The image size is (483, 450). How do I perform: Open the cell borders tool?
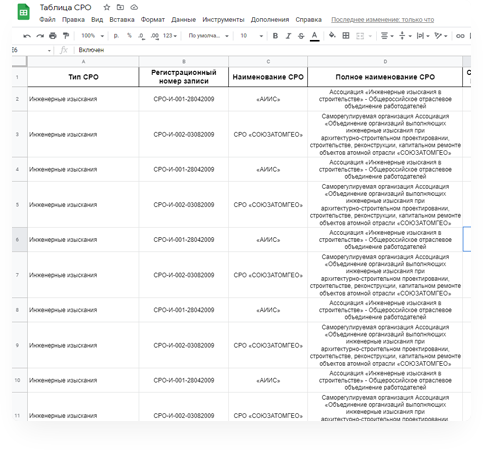[346, 35]
